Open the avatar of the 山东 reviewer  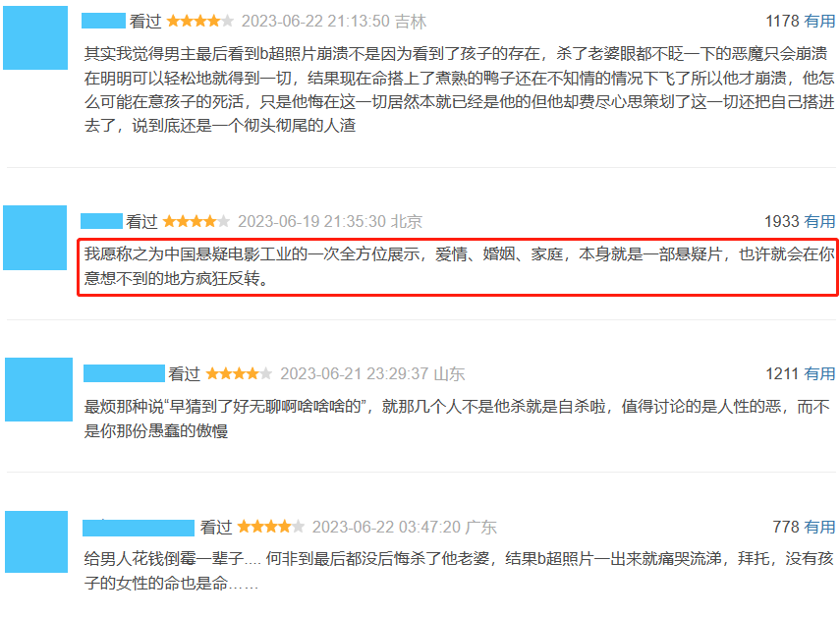(x=38, y=389)
